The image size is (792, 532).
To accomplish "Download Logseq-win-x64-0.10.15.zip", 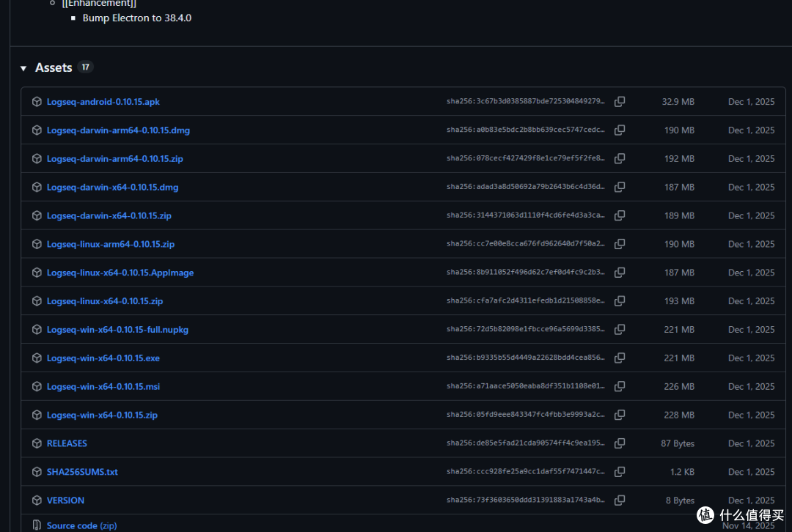I will point(102,415).
